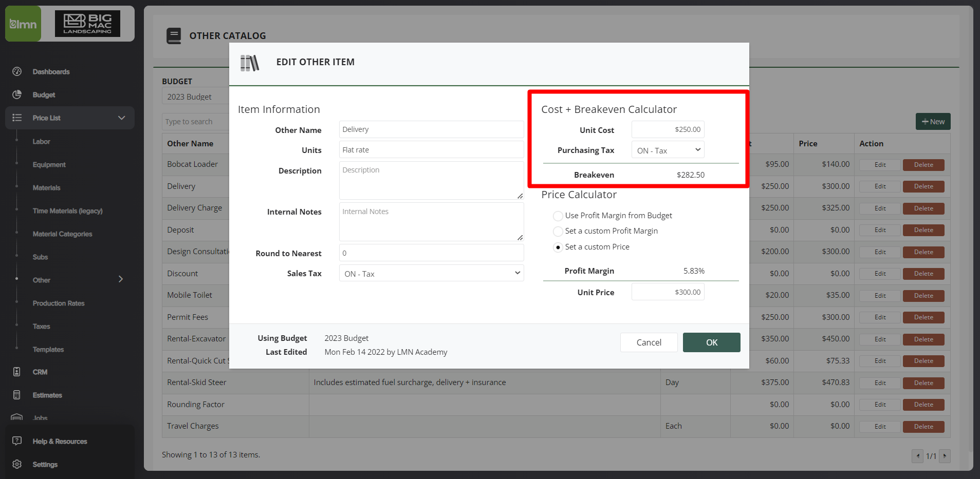980x479 pixels.
Task: Click the Internal Notes text area
Action: click(x=432, y=222)
